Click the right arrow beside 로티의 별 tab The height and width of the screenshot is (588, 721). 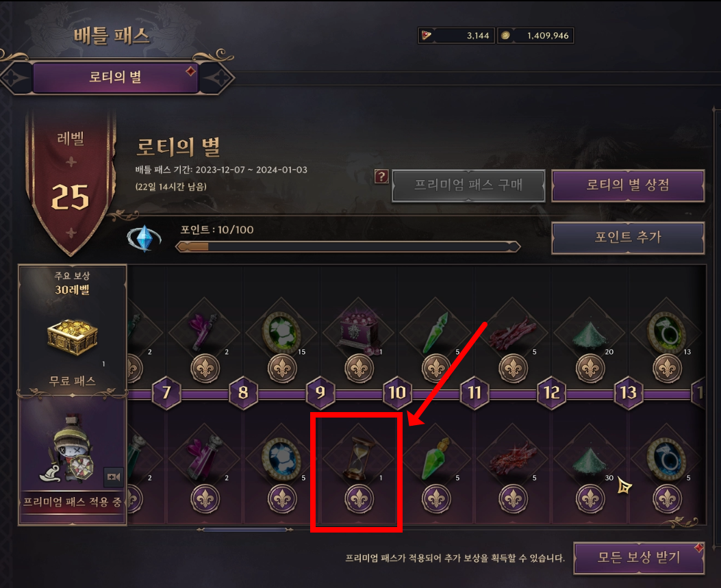[217, 78]
